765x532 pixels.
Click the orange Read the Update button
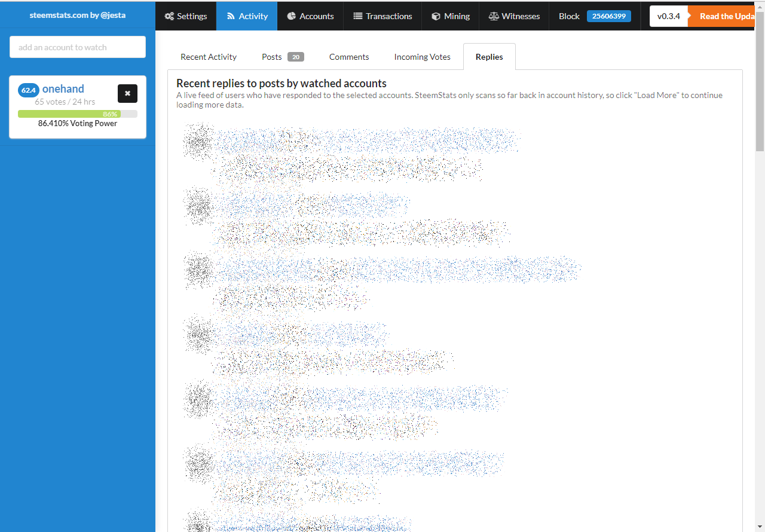tap(721, 16)
